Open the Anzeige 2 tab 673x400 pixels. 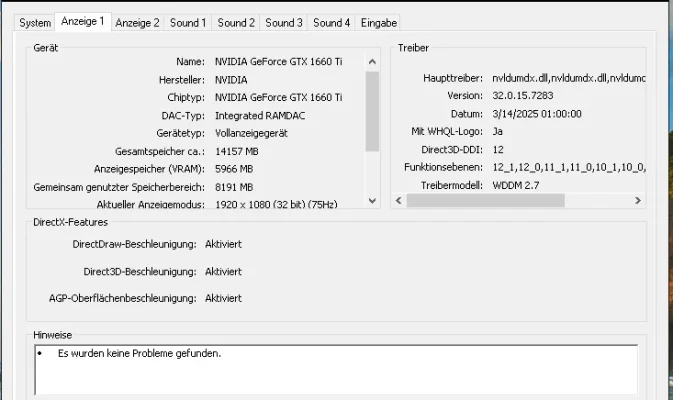coord(137,23)
